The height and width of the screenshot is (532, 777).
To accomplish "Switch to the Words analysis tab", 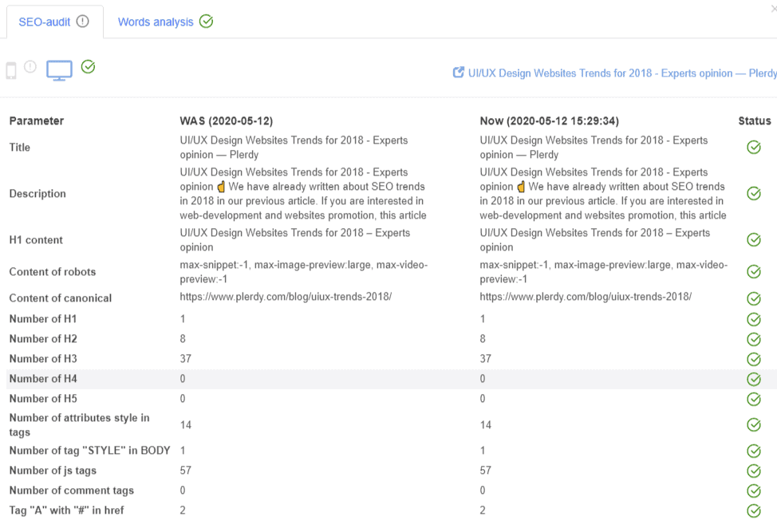I will tap(156, 22).
